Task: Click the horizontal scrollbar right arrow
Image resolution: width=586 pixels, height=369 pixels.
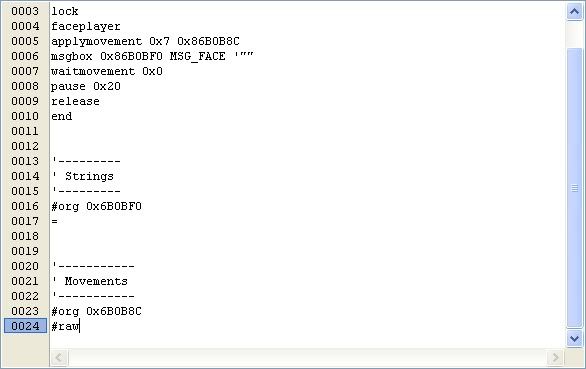Action: click(555, 358)
